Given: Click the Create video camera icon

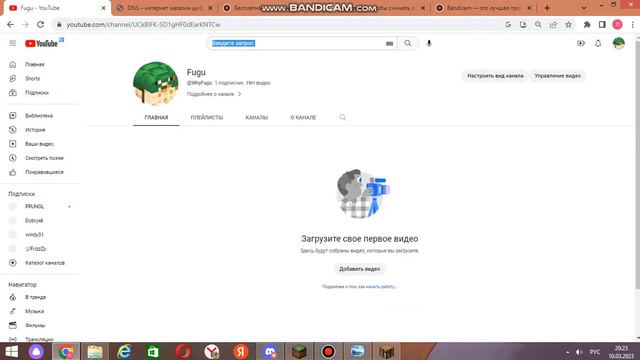Looking at the screenshot, I should [581, 43].
